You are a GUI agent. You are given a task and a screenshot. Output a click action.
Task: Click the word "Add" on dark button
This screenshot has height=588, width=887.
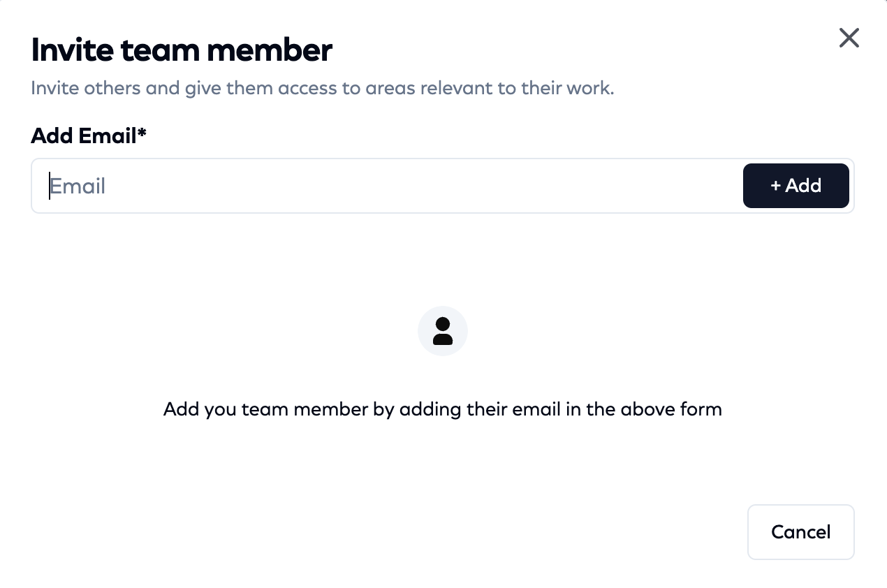click(x=803, y=186)
